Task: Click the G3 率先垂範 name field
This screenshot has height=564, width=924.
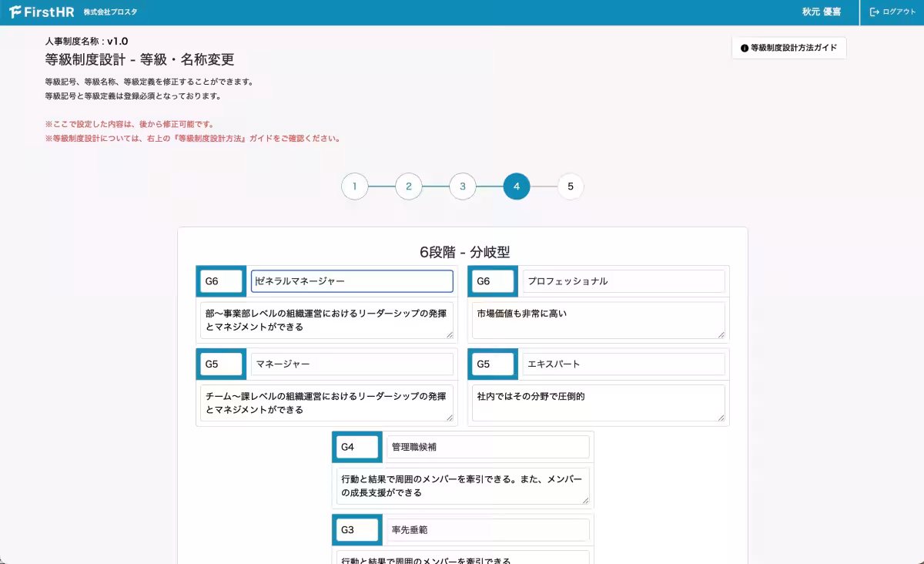Action: [487, 530]
